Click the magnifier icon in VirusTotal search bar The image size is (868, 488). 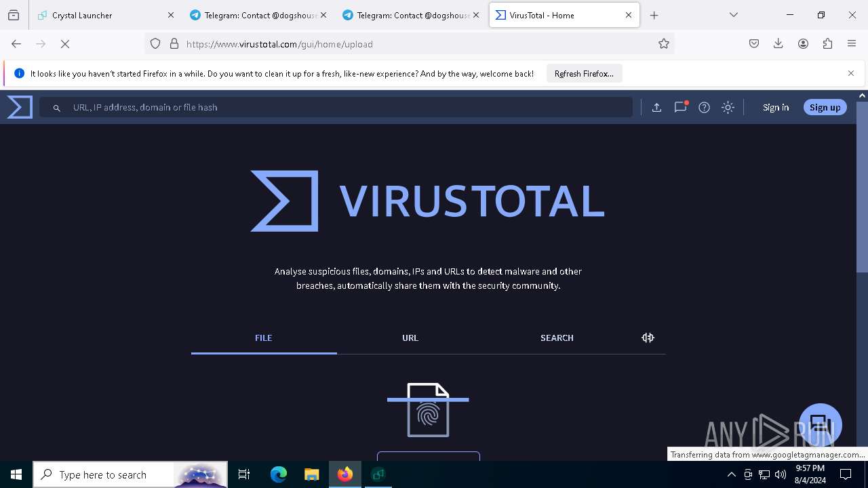pos(57,108)
